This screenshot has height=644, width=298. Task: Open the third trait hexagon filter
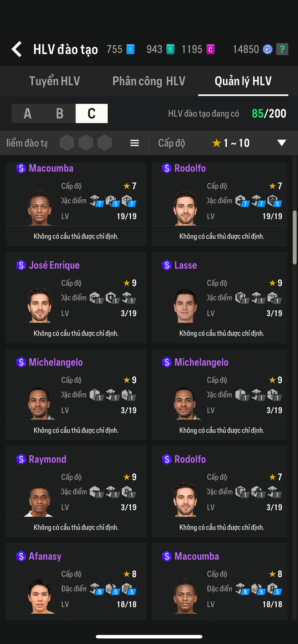click(105, 143)
